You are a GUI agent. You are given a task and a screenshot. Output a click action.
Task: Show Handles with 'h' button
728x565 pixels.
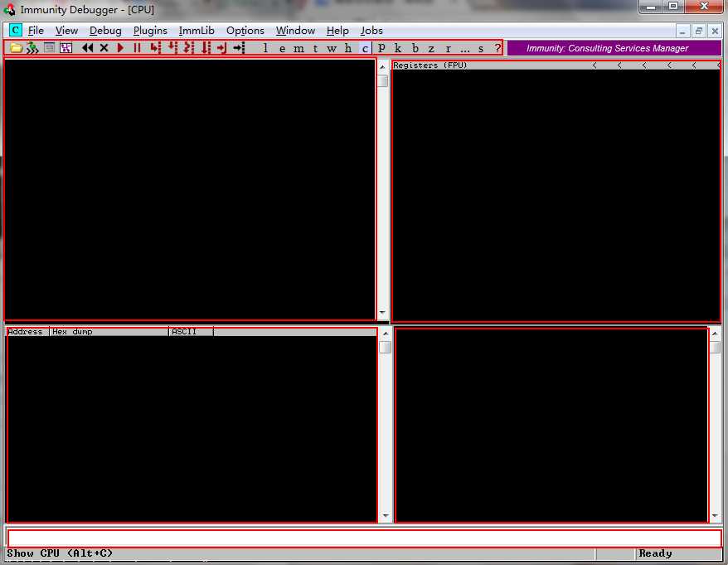[348, 48]
